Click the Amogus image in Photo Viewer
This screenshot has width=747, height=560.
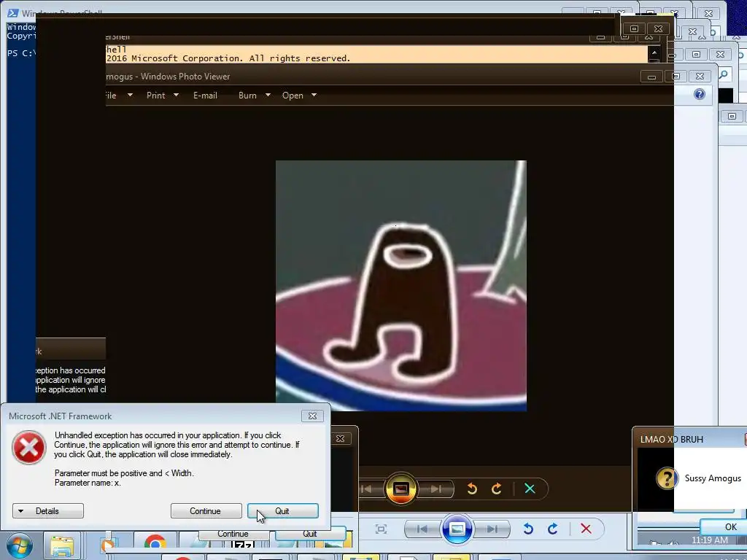click(401, 286)
